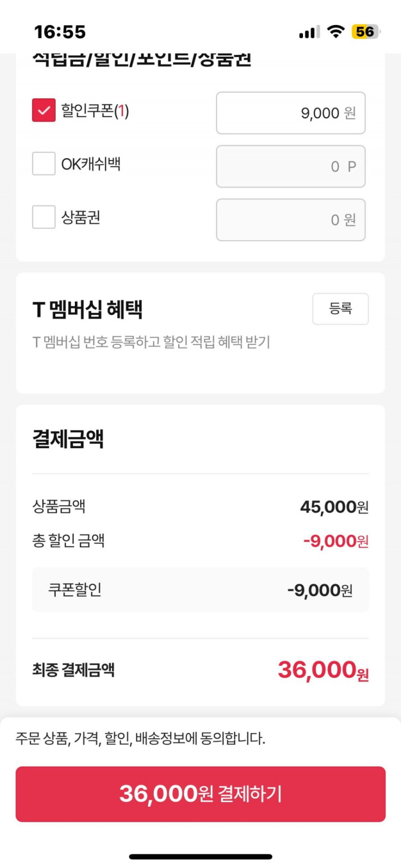Image resolution: width=401 pixels, height=868 pixels.
Task: Tap the battery level indicator
Action: point(365,32)
